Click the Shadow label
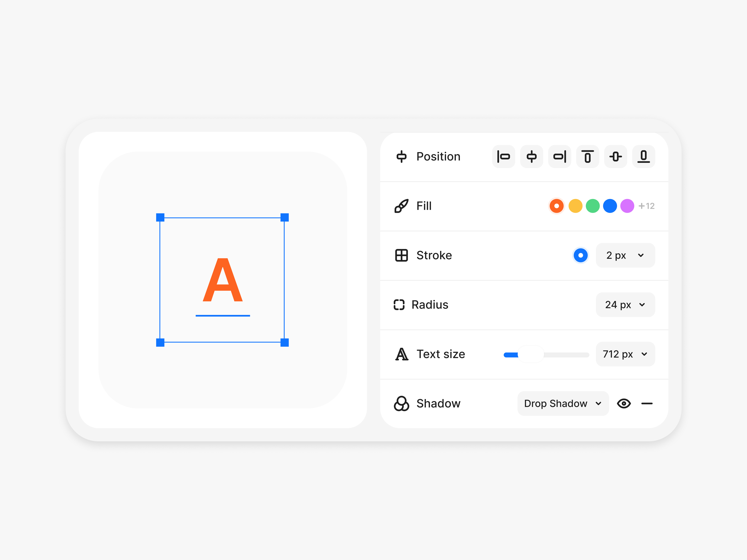This screenshot has width=747, height=560. pos(438,403)
